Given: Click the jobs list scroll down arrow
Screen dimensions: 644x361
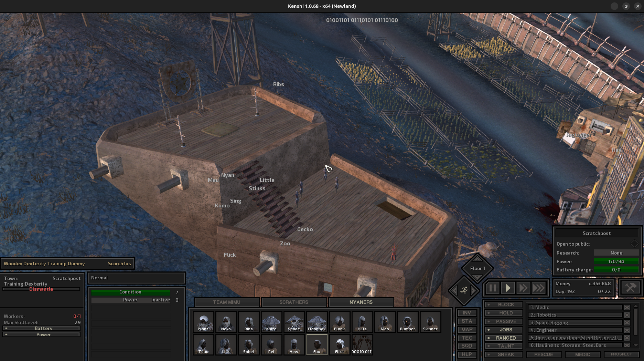Looking at the screenshot, I should [636, 345].
